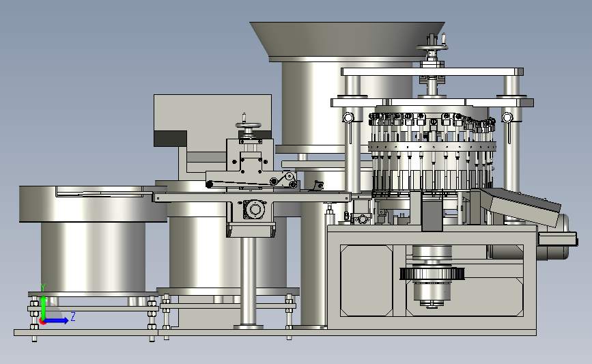Pick the left access panel of the machine frame
Screen dimensions: 592x364
click(366, 281)
